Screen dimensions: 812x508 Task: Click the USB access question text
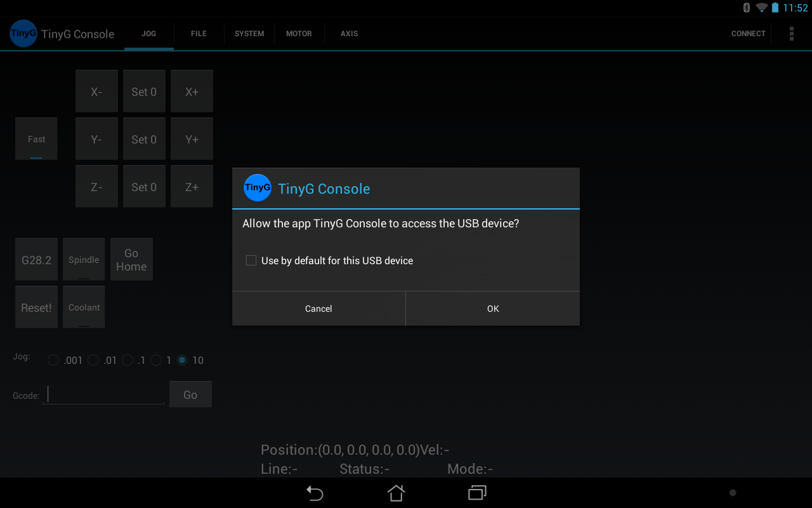381,224
